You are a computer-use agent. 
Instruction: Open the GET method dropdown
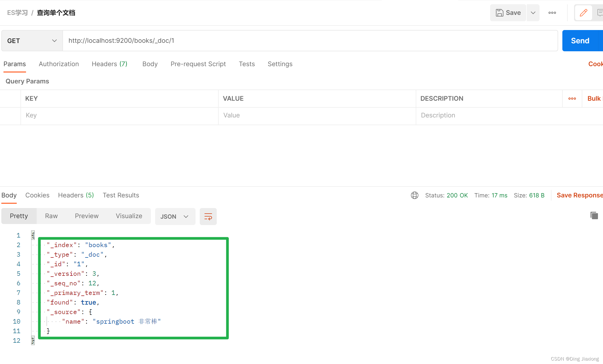(x=54, y=41)
